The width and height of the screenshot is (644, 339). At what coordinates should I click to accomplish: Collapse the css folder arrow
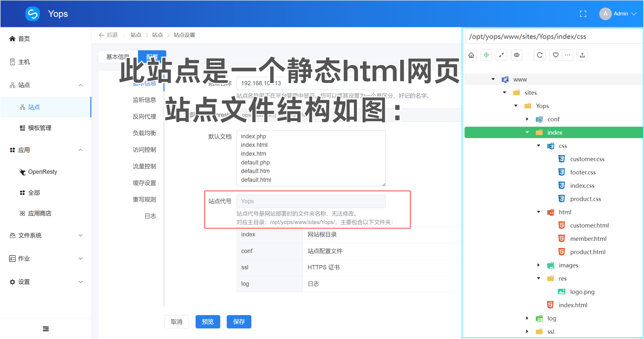tap(538, 146)
